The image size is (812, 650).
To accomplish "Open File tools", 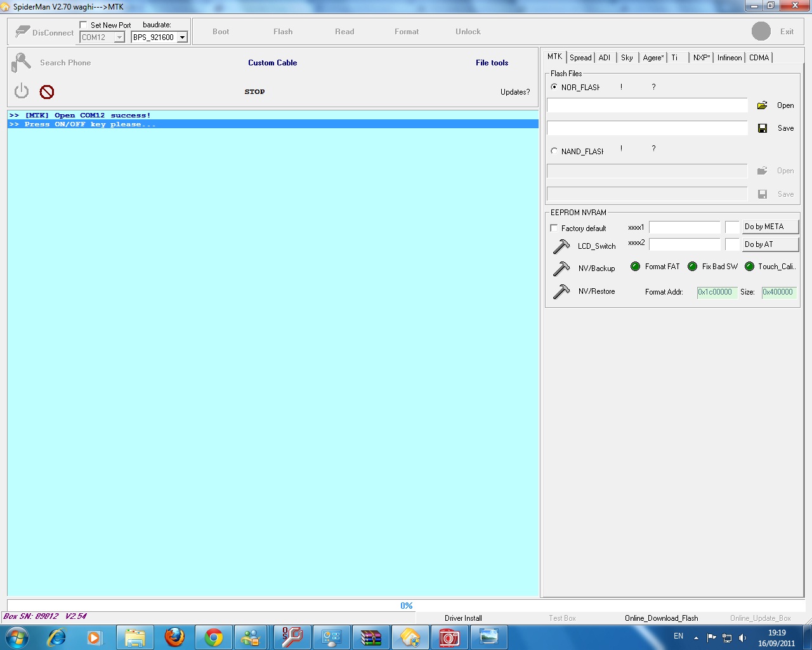I will coord(492,63).
